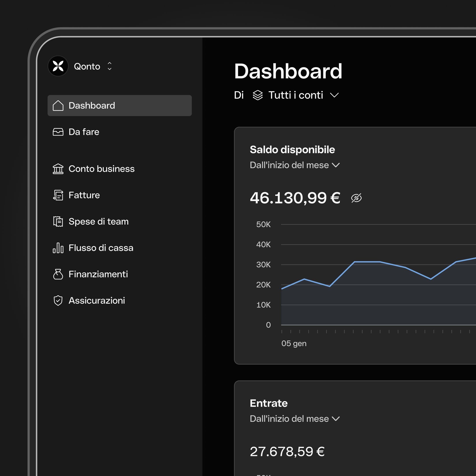Viewport: 476px width, 476px height.
Task: Click the 27.678,59 € income amount
Action: [287, 451]
